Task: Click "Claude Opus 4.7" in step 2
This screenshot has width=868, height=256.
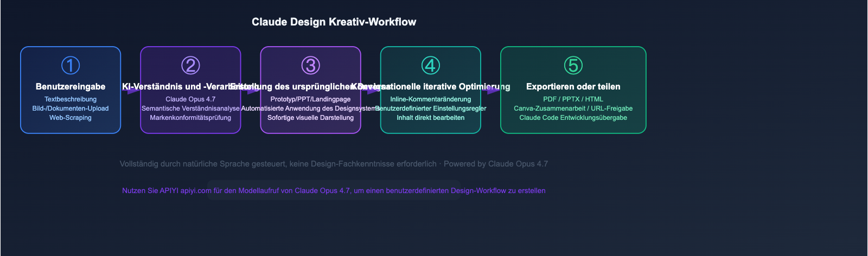Action: point(190,99)
